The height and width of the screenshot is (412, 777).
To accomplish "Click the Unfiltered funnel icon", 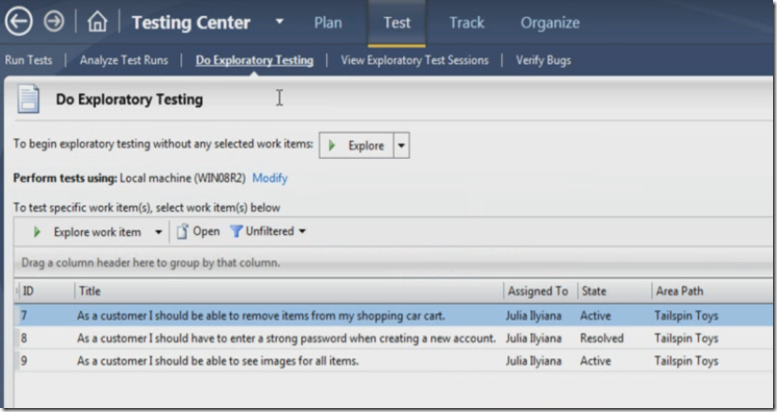I will pyautogui.click(x=236, y=231).
